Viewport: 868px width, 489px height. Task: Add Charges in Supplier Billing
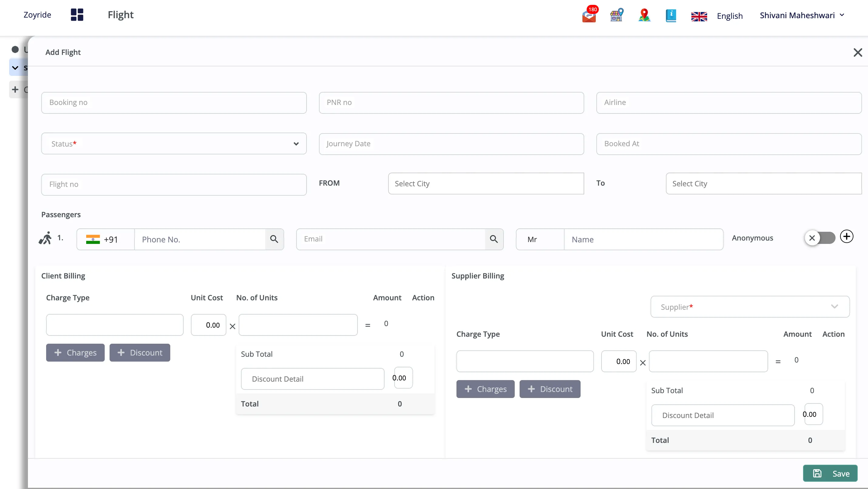(x=485, y=389)
